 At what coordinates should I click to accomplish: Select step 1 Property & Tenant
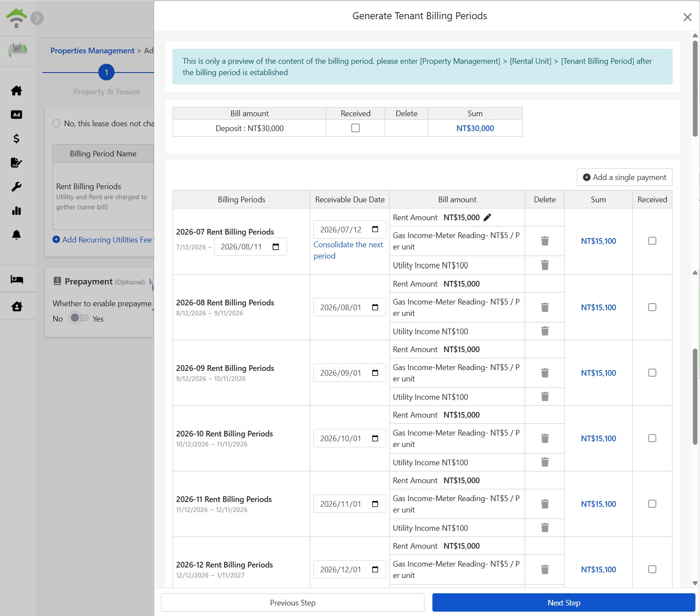point(106,72)
